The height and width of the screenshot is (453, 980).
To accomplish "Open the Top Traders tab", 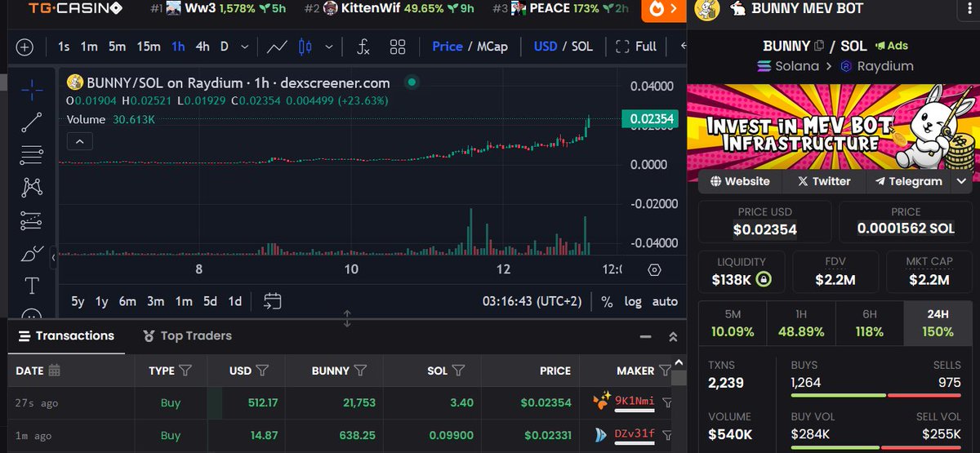I will click(187, 335).
